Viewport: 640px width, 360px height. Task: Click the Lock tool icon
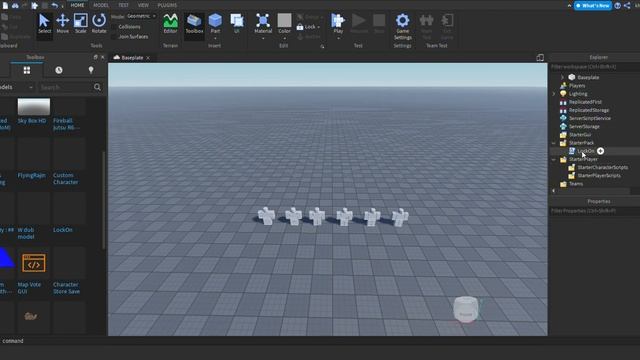(300, 27)
